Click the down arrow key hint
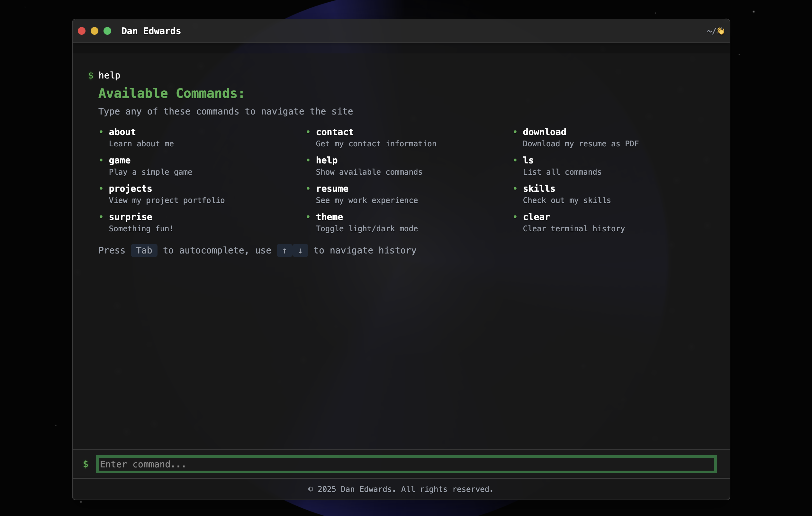Viewport: 812px width, 516px height. pyautogui.click(x=300, y=250)
